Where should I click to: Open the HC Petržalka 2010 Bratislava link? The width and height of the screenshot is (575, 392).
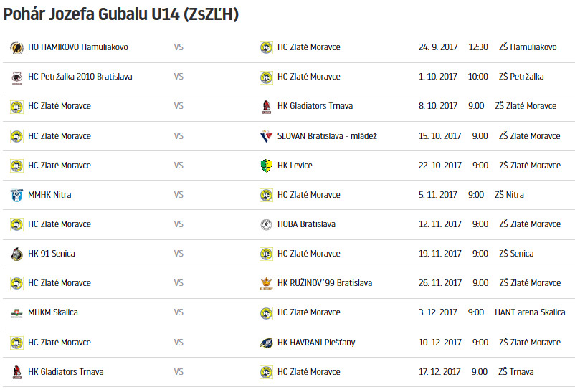pos(80,77)
